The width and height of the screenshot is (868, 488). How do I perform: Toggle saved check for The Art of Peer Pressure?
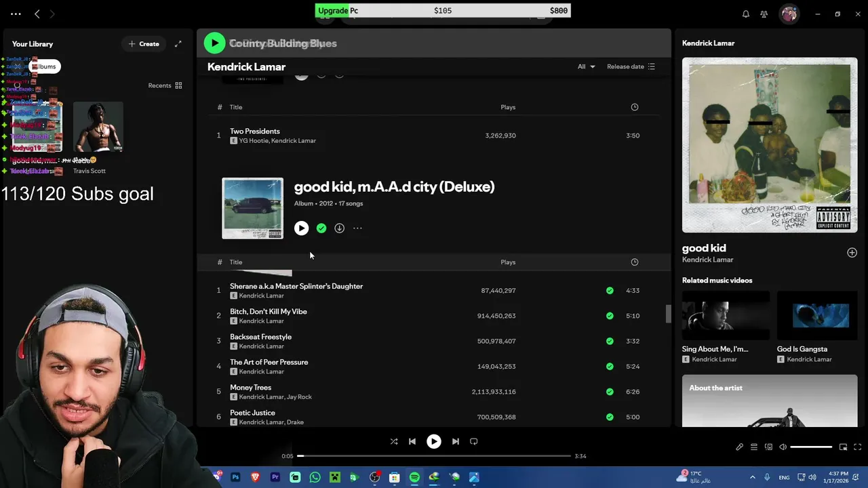point(610,367)
